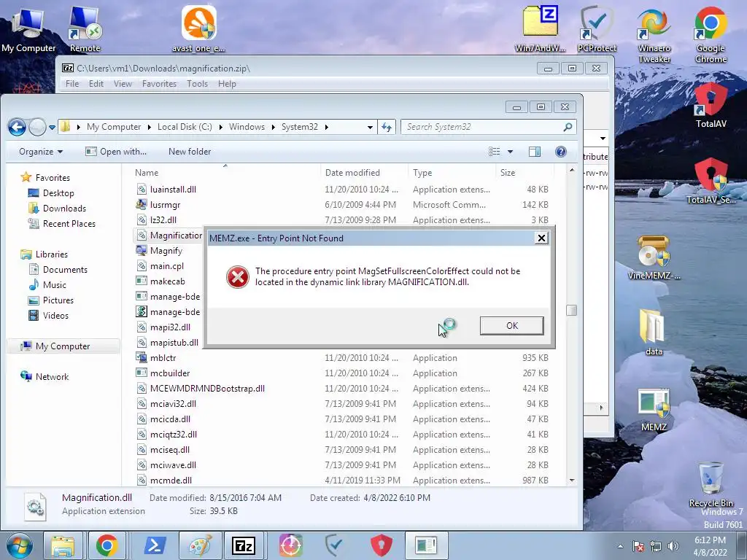
Task: Click Local Disk (C:) breadcrumb
Action: tap(185, 127)
